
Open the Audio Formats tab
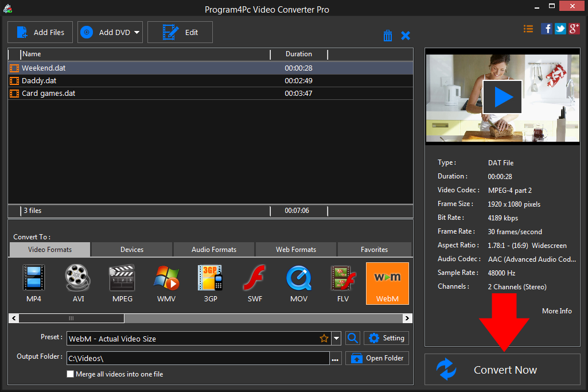click(x=214, y=250)
